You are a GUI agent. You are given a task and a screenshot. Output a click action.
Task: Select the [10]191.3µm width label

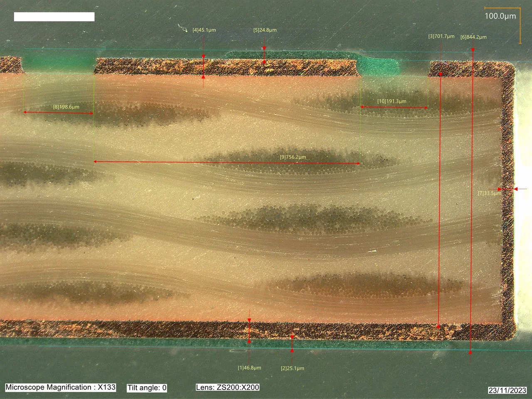tap(392, 101)
